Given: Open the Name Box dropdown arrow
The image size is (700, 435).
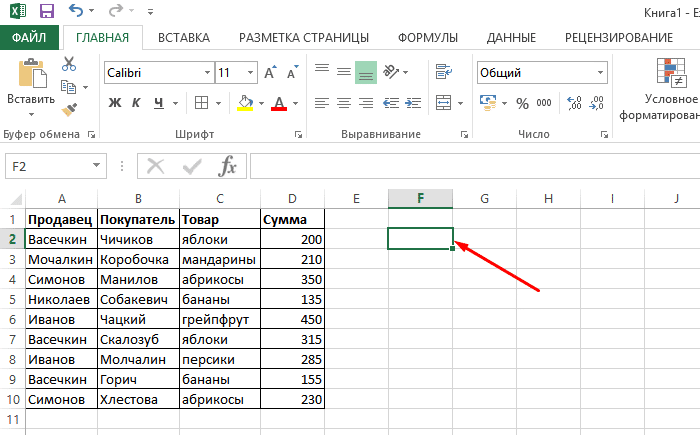Looking at the screenshot, I should click(96, 166).
